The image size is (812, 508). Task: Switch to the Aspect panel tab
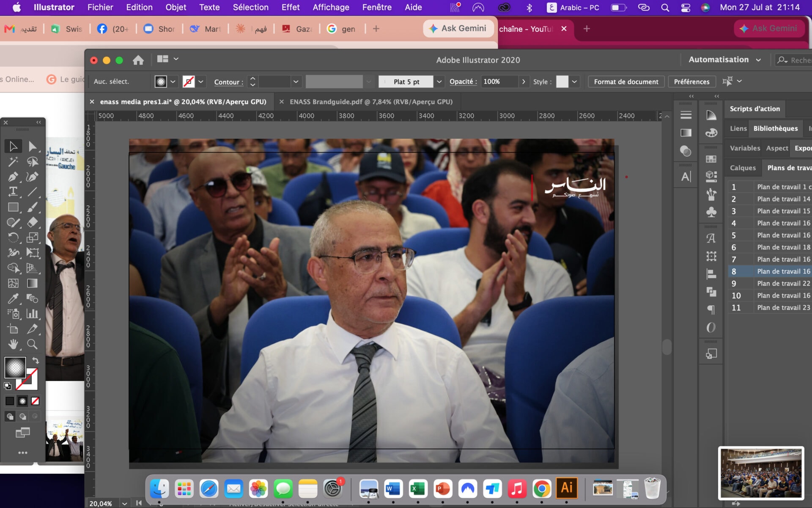(777, 148)
